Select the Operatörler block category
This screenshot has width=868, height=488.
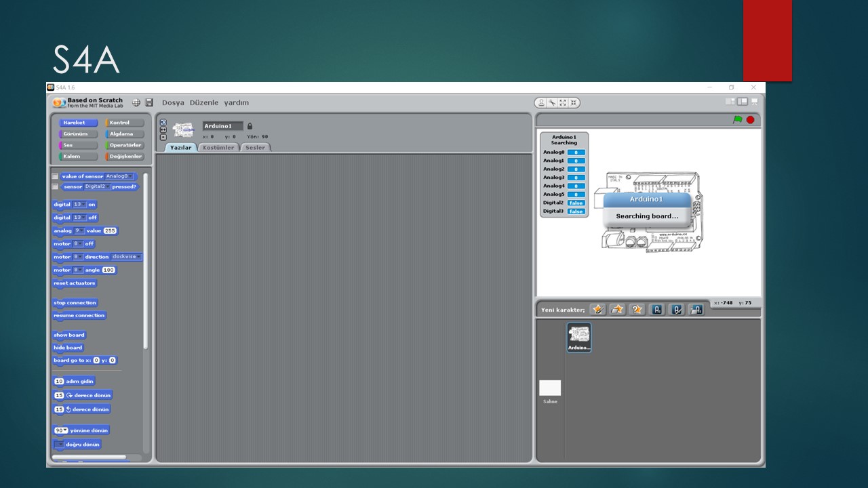click(124, 145)
